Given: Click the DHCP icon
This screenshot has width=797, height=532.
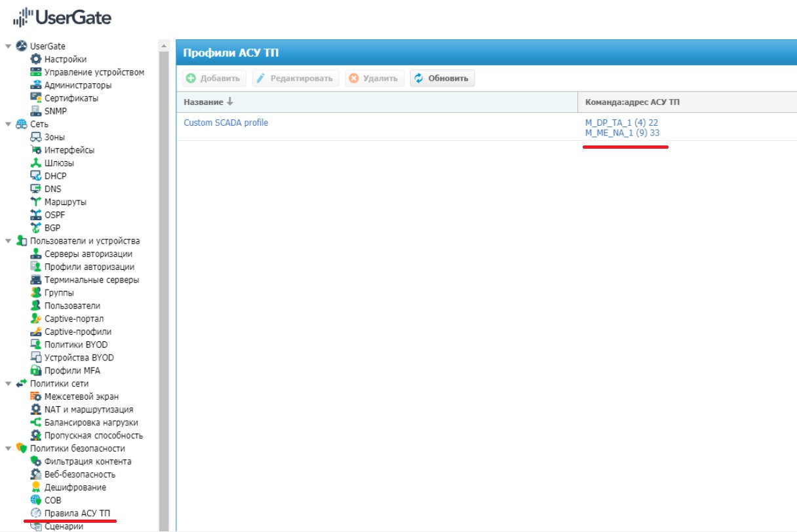Looking at the screenshot, I should [x=36, y=176].
